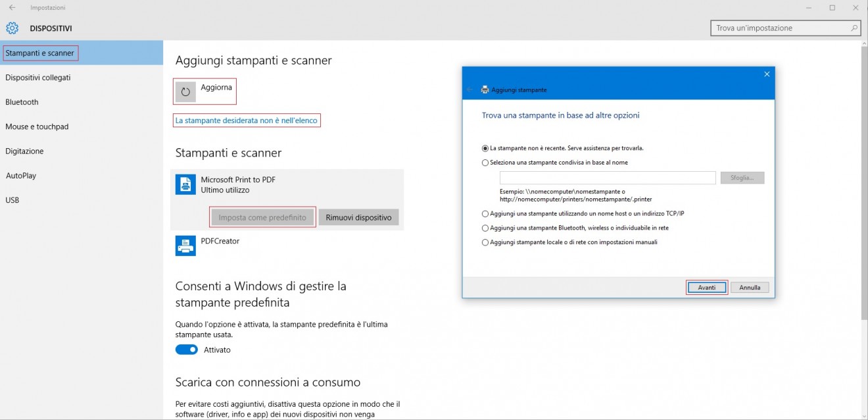Open USB section
Image resolution: width=868 pixels, height=420 pixels.
click(82, 200)
